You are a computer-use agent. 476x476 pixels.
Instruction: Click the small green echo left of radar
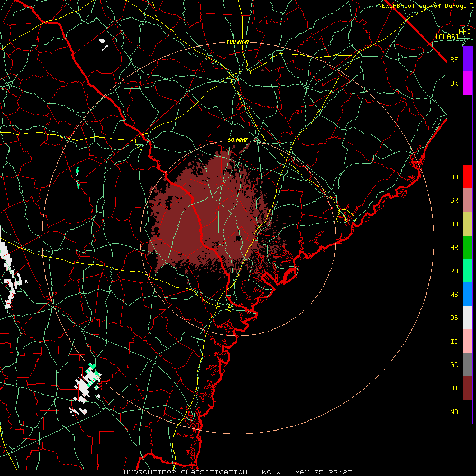[x=77, y=178]
